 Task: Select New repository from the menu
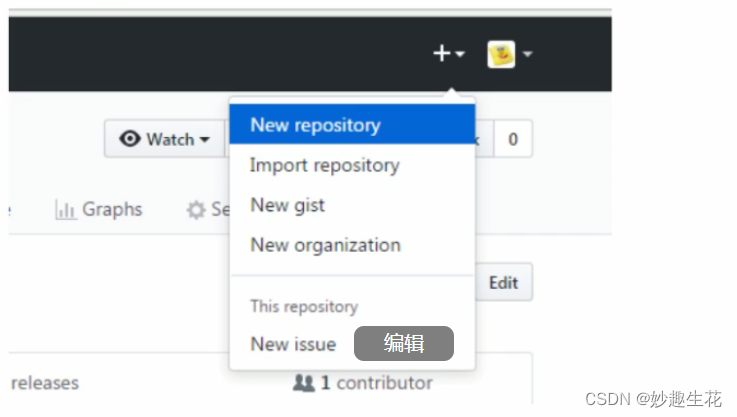pyautogui.click(x=315, y=125)
